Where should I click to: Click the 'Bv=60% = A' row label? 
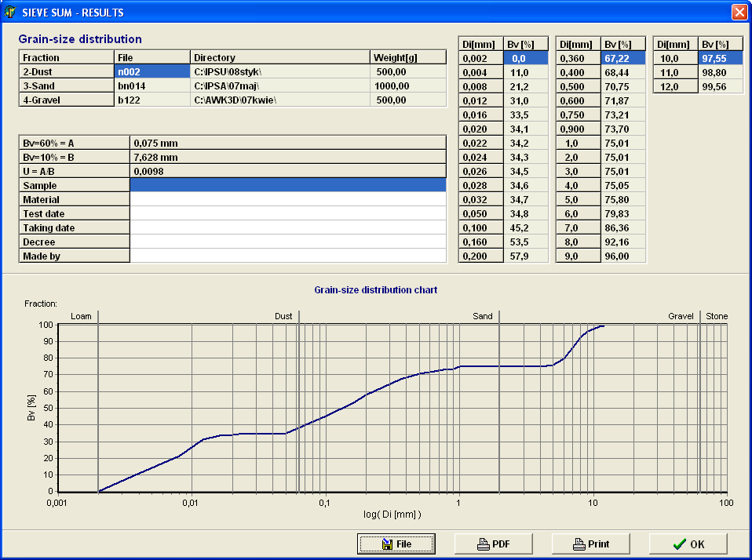[x=75, y=143]
